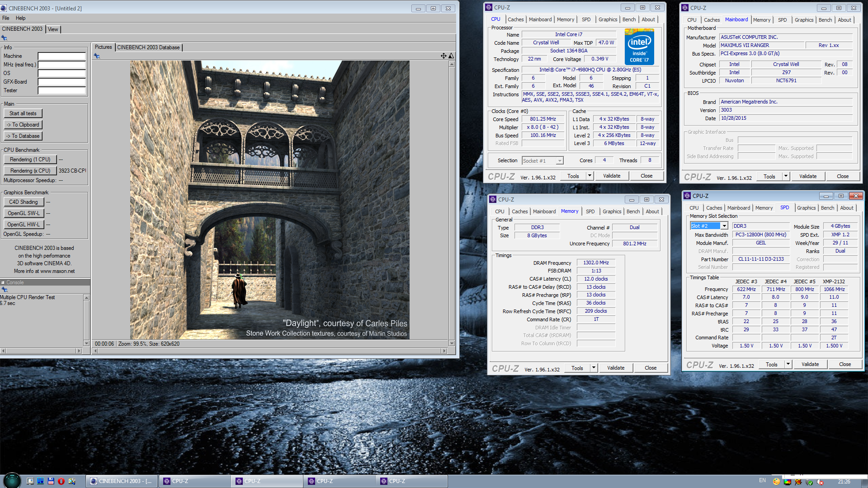
Task: Click the Rendering (1 CPU) button
Action: [30, 160]
